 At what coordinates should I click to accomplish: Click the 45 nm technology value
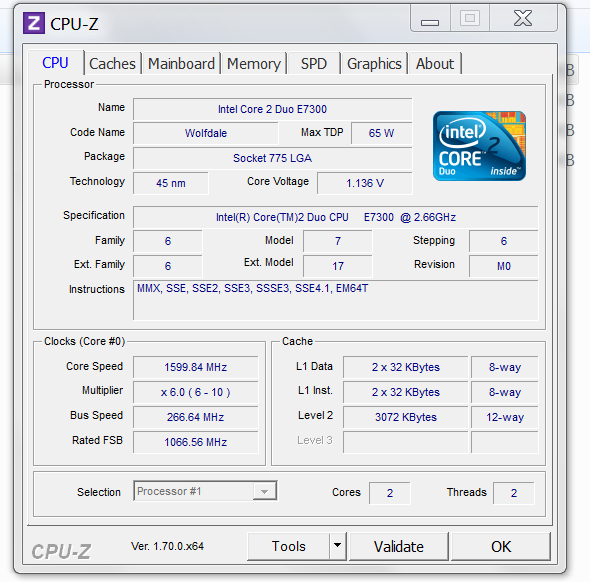pyautogui.click(x=171, y=183)
